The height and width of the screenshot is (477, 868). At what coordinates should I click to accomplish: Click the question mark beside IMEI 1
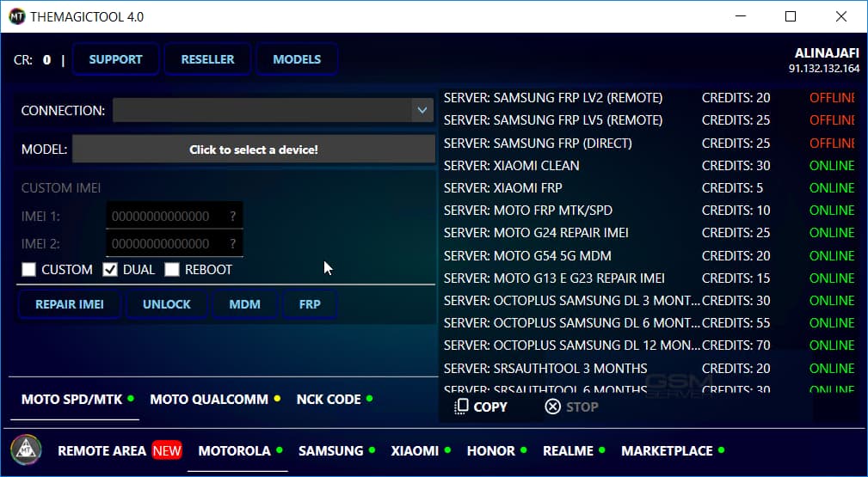tap(232, 217)
